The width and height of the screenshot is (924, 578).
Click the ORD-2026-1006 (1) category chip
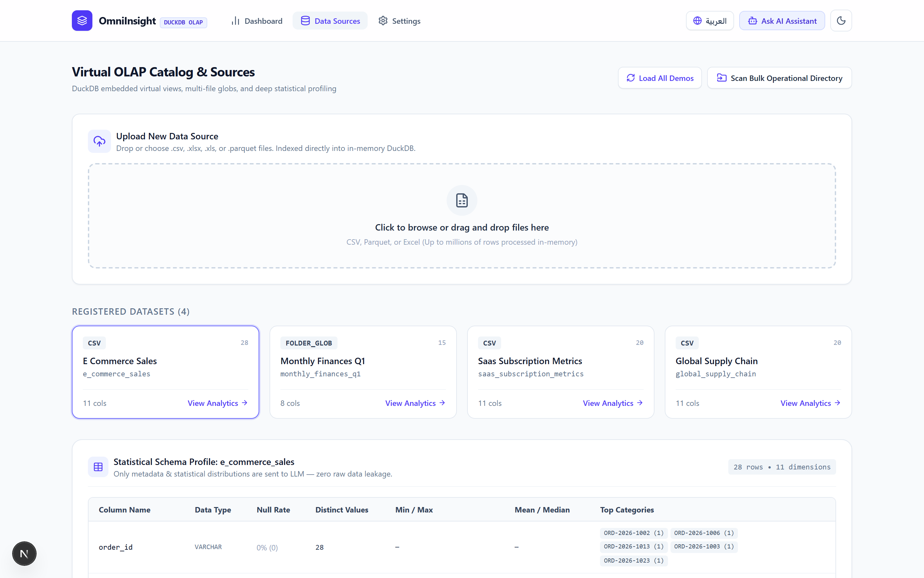[x=704, y=533]
